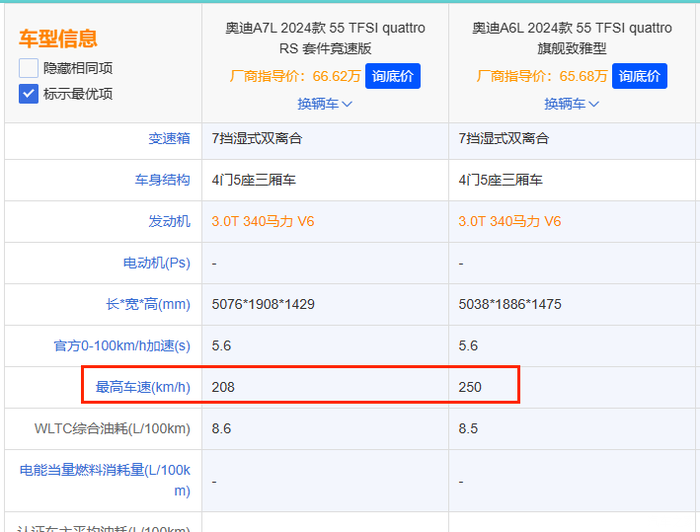Open 换辆车 dropdown under 奥迪A6L
The height and width of the screenshot is (532, 700).
point(572,104)
